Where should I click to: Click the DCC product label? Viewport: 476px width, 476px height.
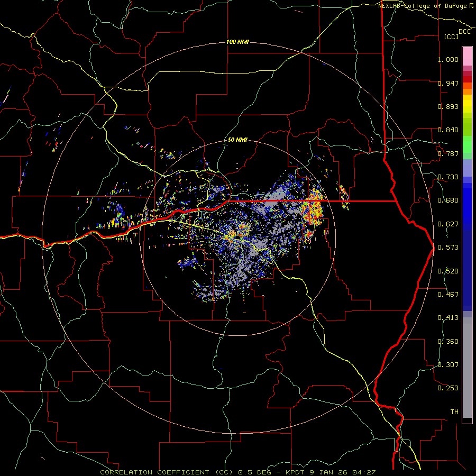(x=465, y=32)
